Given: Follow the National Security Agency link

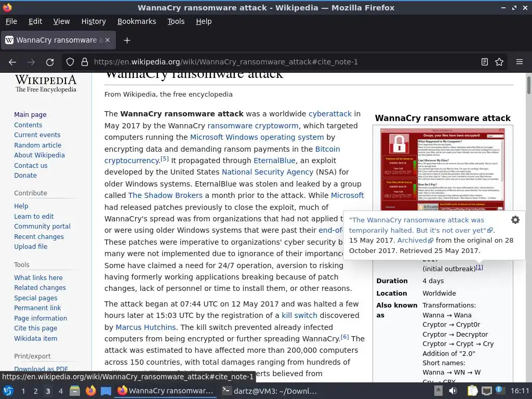Looking at the screenshot, I should pyautogui.click(x=268, y=172).
